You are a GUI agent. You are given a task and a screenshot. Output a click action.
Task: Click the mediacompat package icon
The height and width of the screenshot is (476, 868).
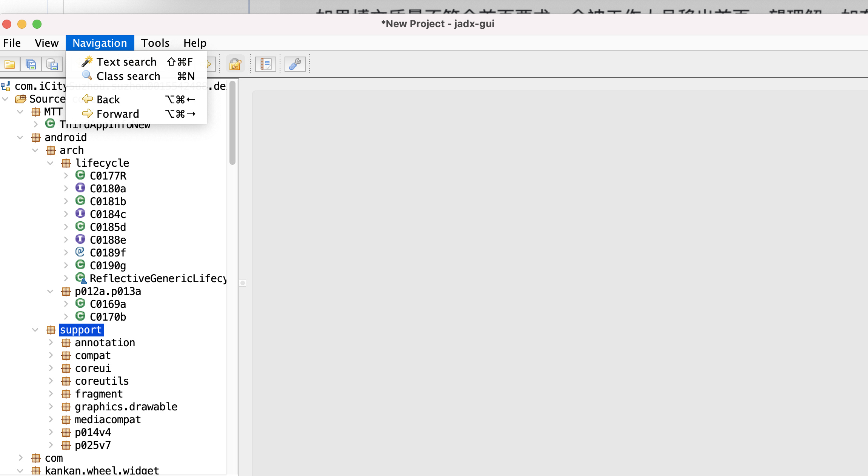pos(66,419)
